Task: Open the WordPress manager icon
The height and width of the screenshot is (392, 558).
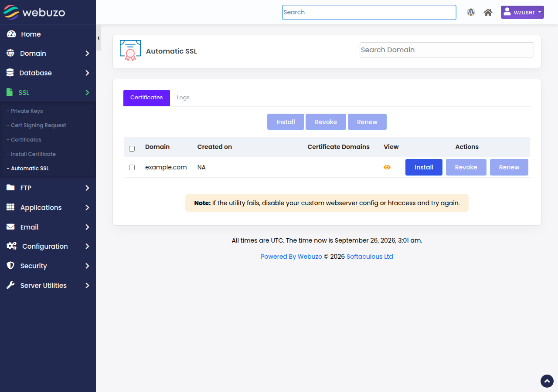Action: click(x=471, y=12)
